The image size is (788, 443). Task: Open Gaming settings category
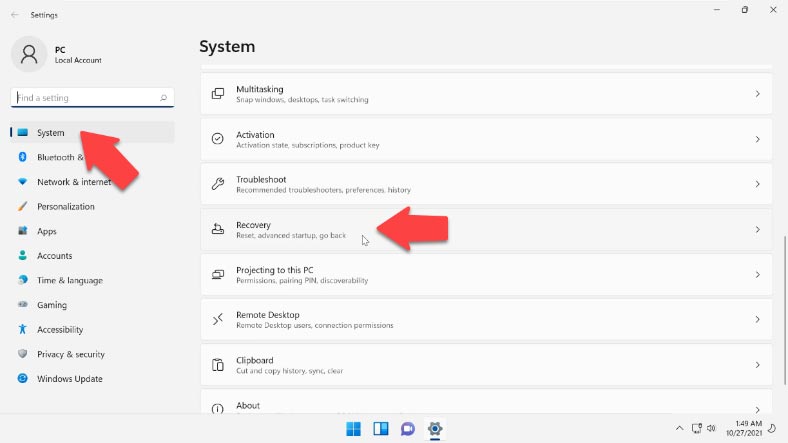(x=92, y=305)
